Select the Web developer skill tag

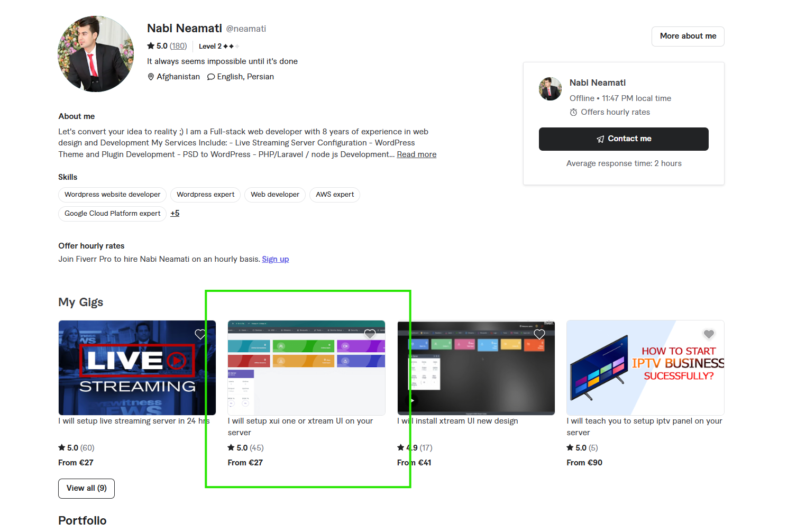pyautogui.click(x=275, y=195)
